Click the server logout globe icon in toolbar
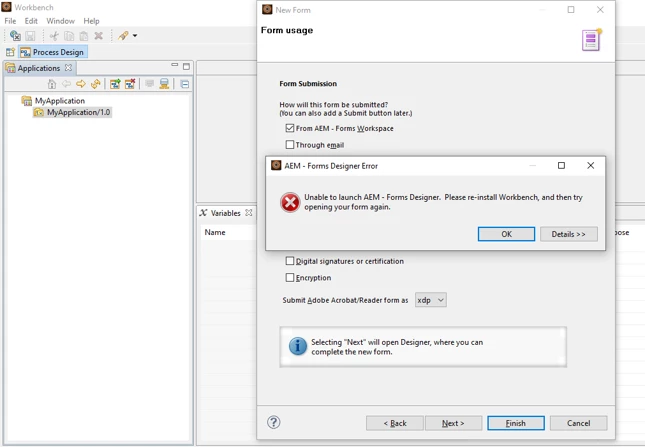Image resolution: width=645 pixels, height=447 pixels. point(15,36)
